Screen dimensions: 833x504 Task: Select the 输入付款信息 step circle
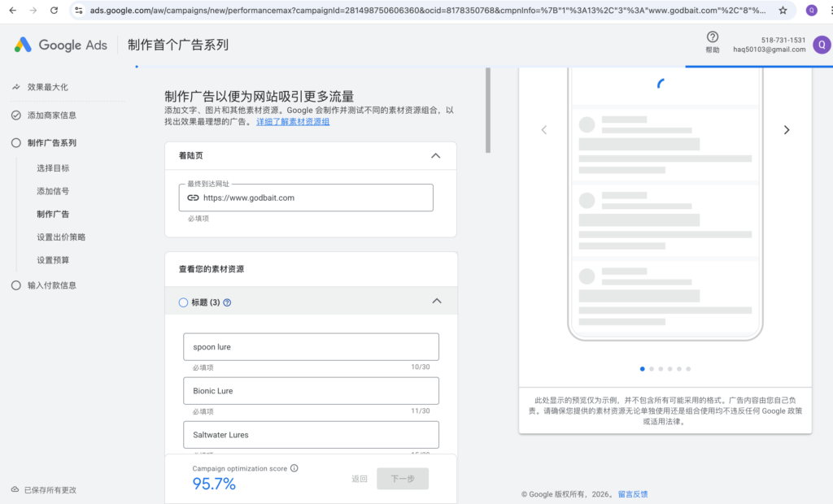point(16,285)
